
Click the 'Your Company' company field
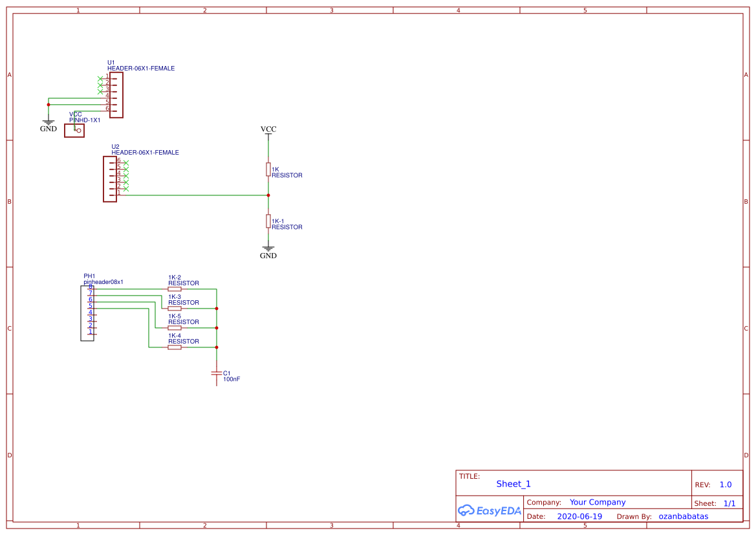pos(598,502)
